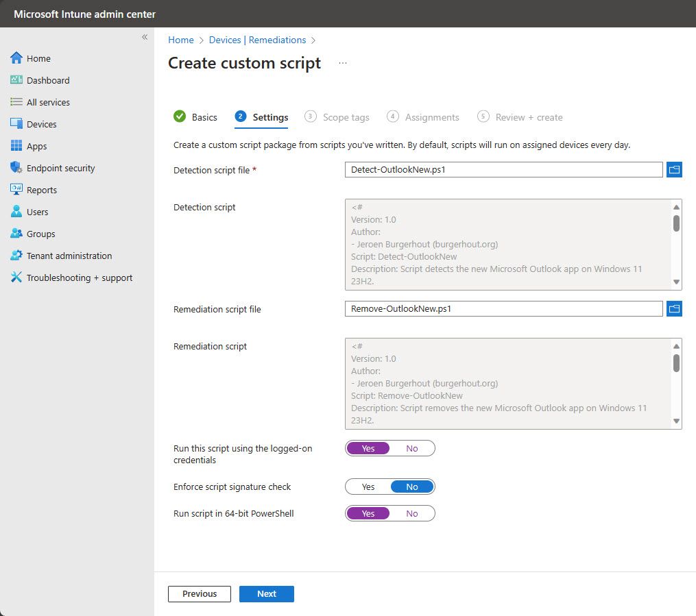Click the Next button
This screenshot has width=696, height=616.
click(266, 594)
